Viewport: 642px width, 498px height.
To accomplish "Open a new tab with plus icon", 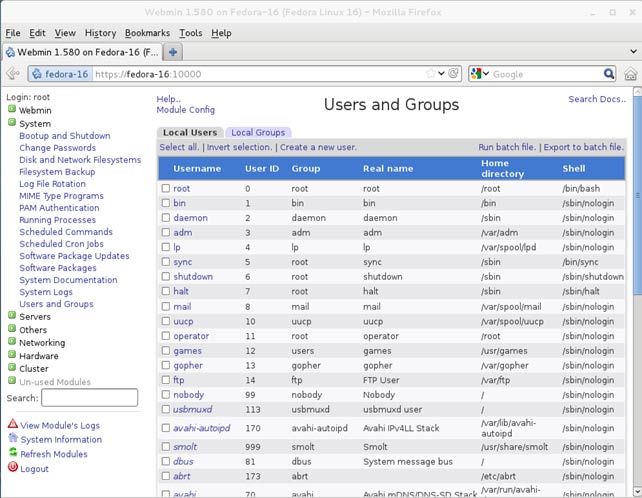I will [173, 52].
